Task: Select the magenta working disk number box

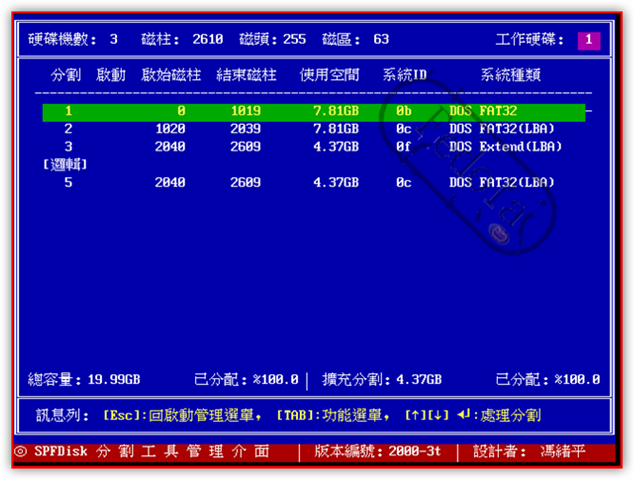Action: [x=590, y=40]
